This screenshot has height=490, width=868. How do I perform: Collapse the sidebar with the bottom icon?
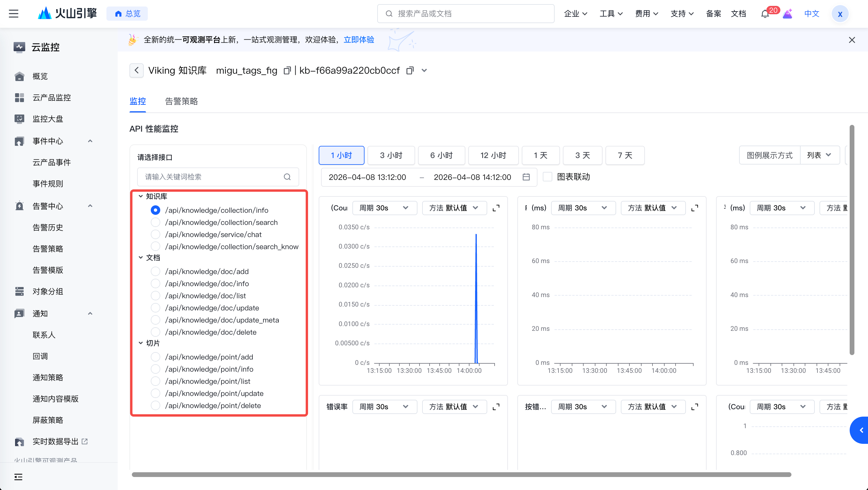pyautogui.click(x=18, y=477)
